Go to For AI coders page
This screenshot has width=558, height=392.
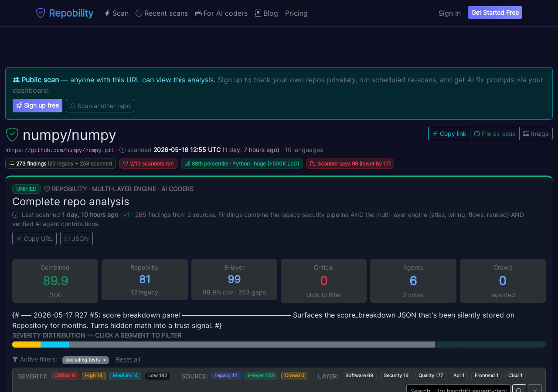point(221,13)
